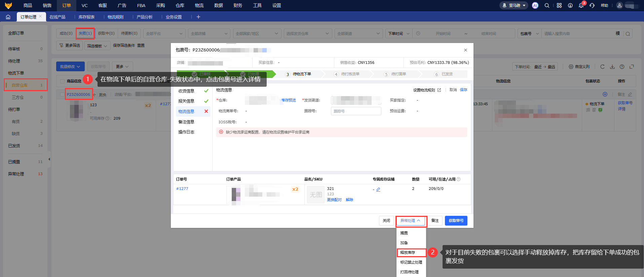The width and height of the screenshot is (644, 277).
Task: Open the AI assistant icon
Action: [x=535, y=5]
